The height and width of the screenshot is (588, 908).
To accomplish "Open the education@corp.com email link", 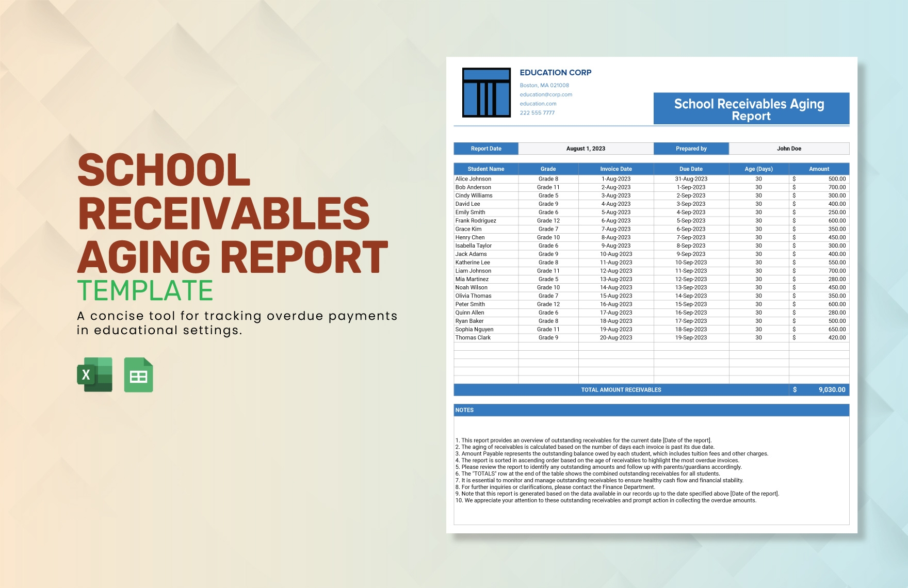I will coord(546,94).
